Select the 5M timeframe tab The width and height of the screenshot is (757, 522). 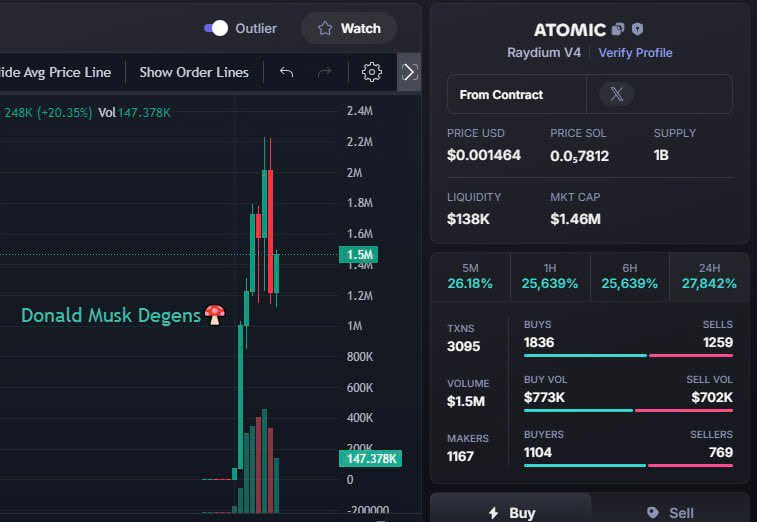click(x=470, y=277)
